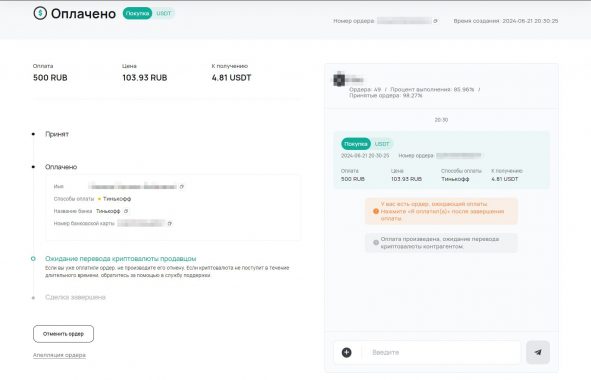Image resolution: width=591 pixels, height=380 pixels.
Task: Focus the Введите message input field
Action: 441,352
